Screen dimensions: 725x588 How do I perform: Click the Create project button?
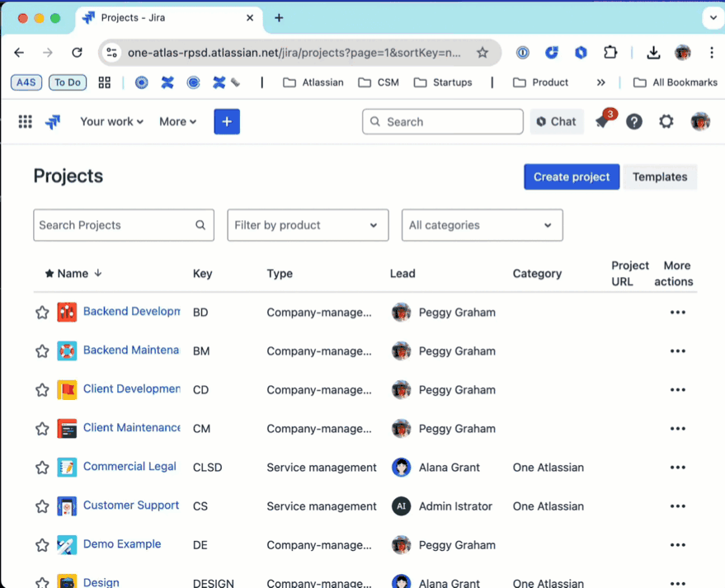pyautogui.click(x=571, y=176)
